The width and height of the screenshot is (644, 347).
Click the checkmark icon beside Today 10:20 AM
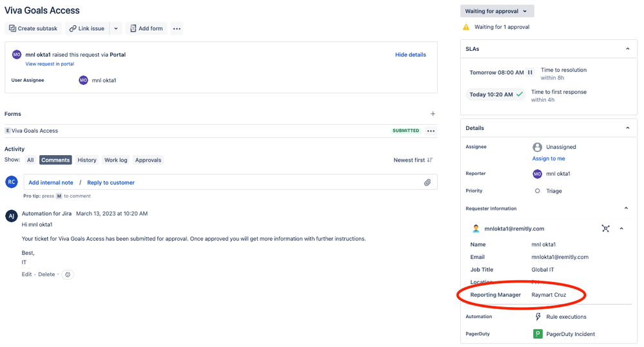click(x=520, y=95)
